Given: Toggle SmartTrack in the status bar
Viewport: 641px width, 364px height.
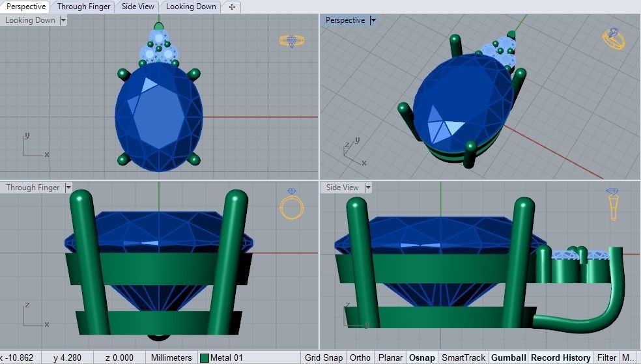Looking at the screenshot, I should pyautogui.click(x=463, y=358).
